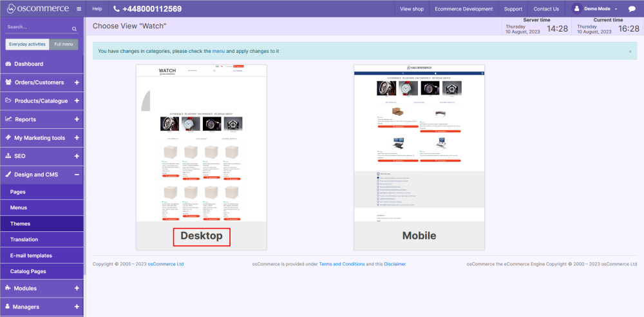
Task: Collapse the Design and CMS section
Action: (x=77, y=175)
